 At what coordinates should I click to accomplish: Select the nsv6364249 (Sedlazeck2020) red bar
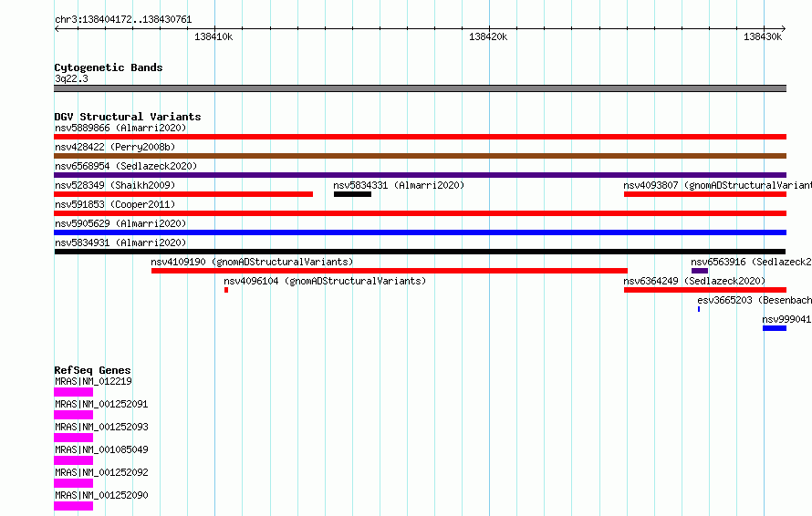point(705,290)
